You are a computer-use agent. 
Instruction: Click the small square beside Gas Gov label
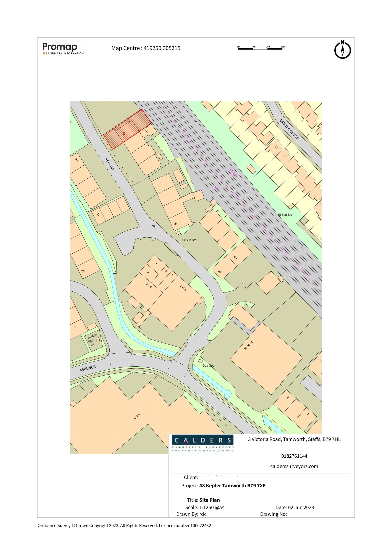(x=200, y=361)
